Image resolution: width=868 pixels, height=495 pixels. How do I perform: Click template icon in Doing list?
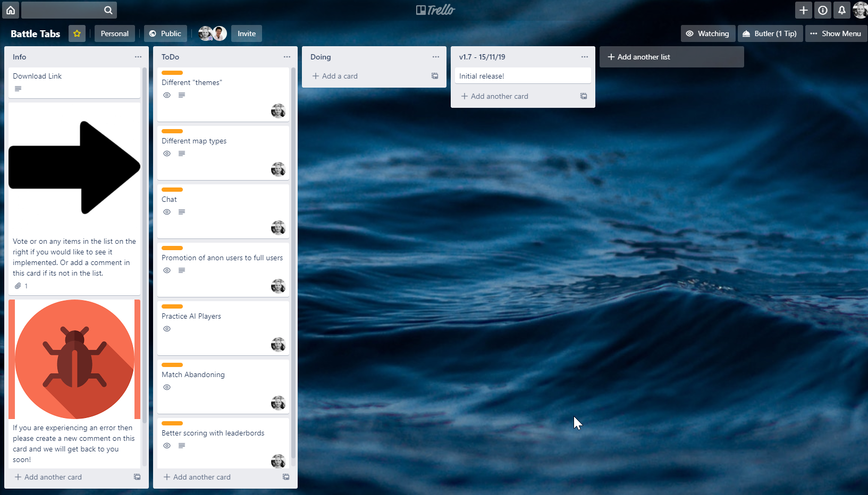[x=435, y=76]
